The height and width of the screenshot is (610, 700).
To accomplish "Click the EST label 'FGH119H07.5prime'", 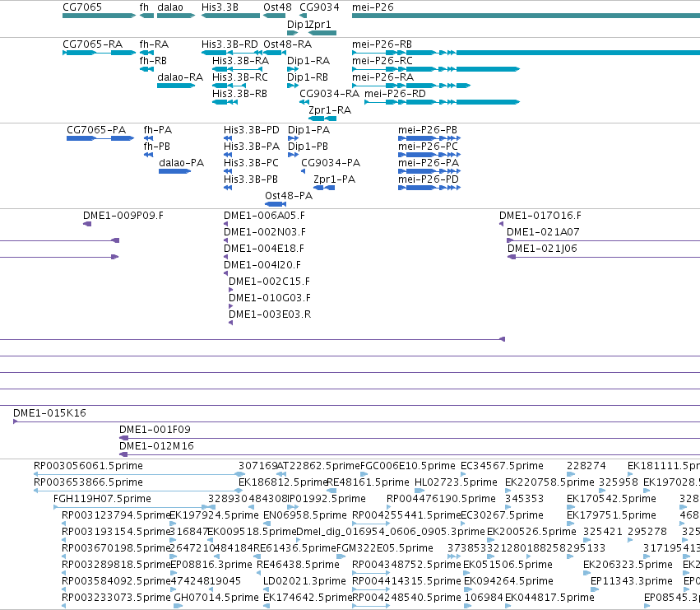I will click(x=102, y=499).
